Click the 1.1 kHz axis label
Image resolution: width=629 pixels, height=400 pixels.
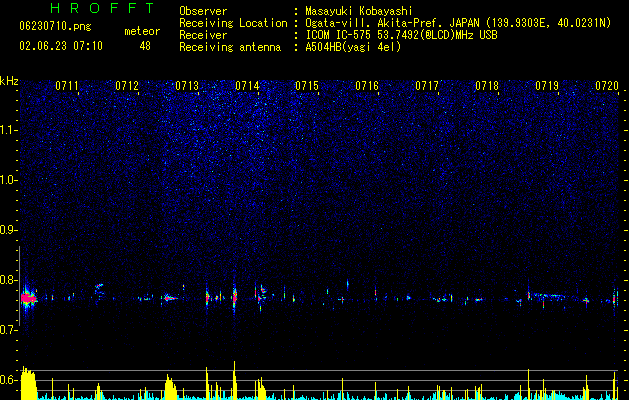click(9, 130)
